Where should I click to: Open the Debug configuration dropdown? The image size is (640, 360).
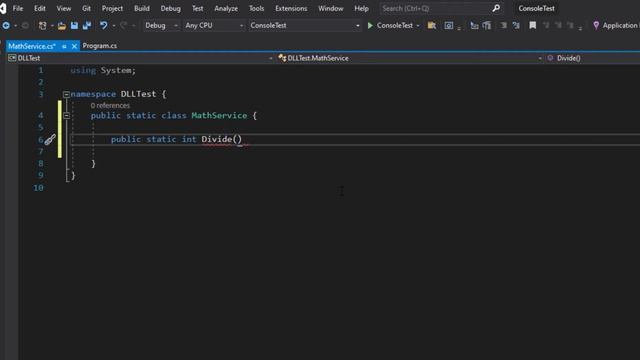161,25
